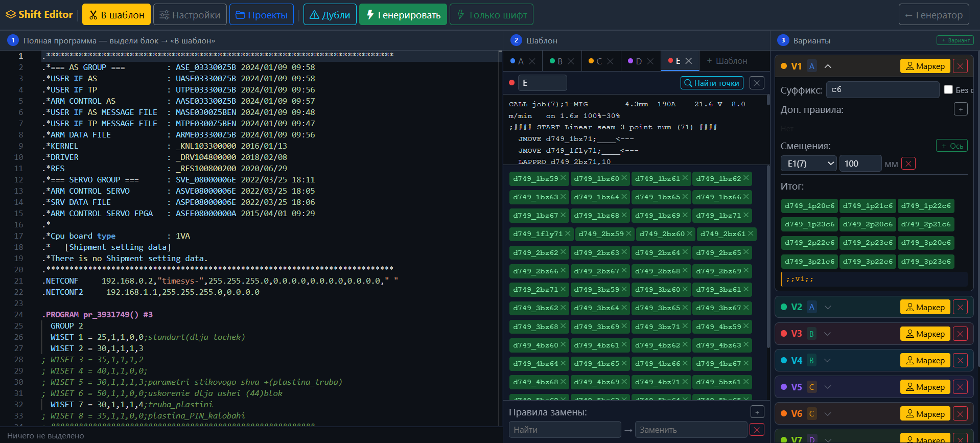Delete template E with the X button
The width and height of the screenshot is (980, 443).
757,83
